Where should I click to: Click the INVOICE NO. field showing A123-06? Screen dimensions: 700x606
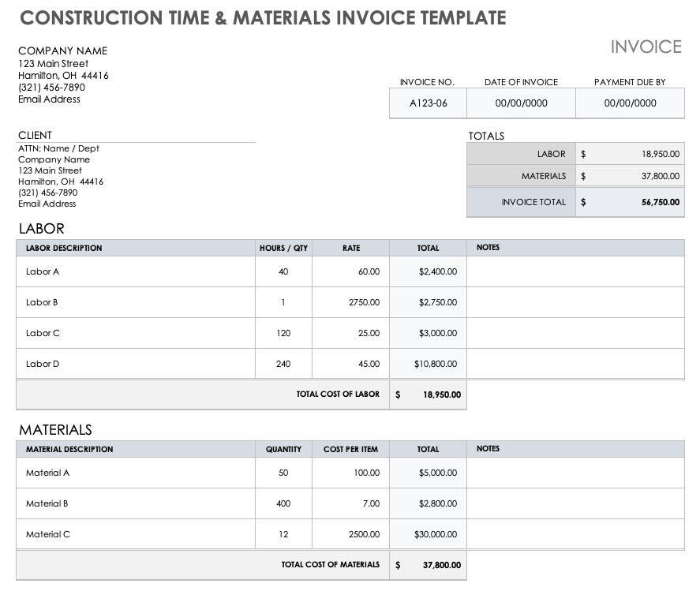[427, 103]
